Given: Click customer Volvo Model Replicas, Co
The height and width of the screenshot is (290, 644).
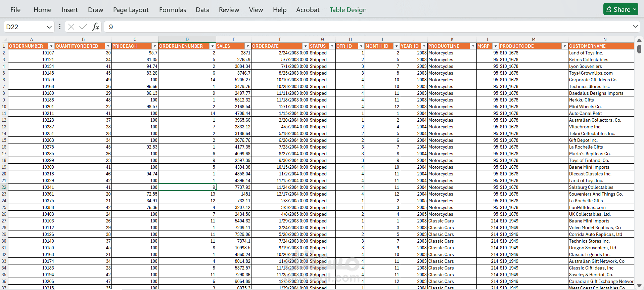Looking at the screenshot, I should tap(601, 227).
